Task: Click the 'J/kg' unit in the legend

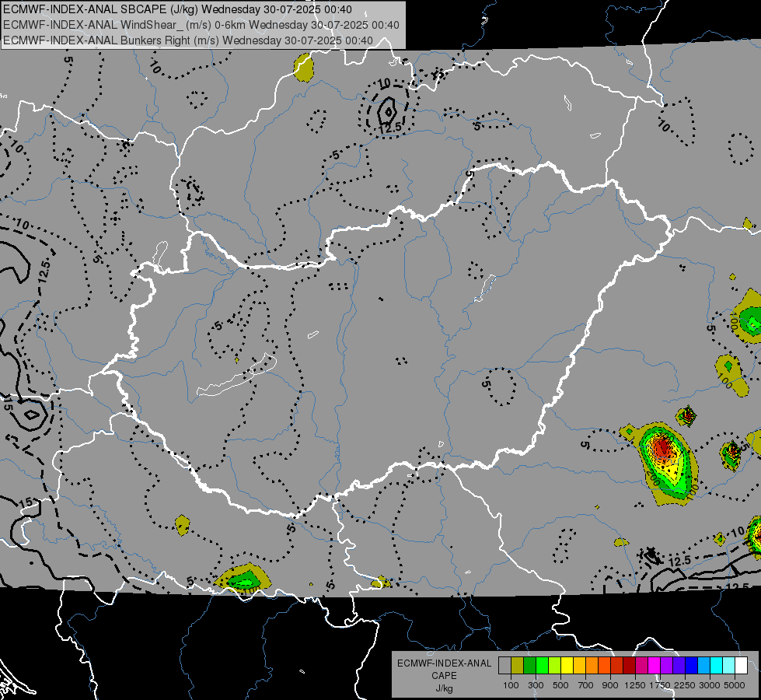Action: (x=445, y=688)
